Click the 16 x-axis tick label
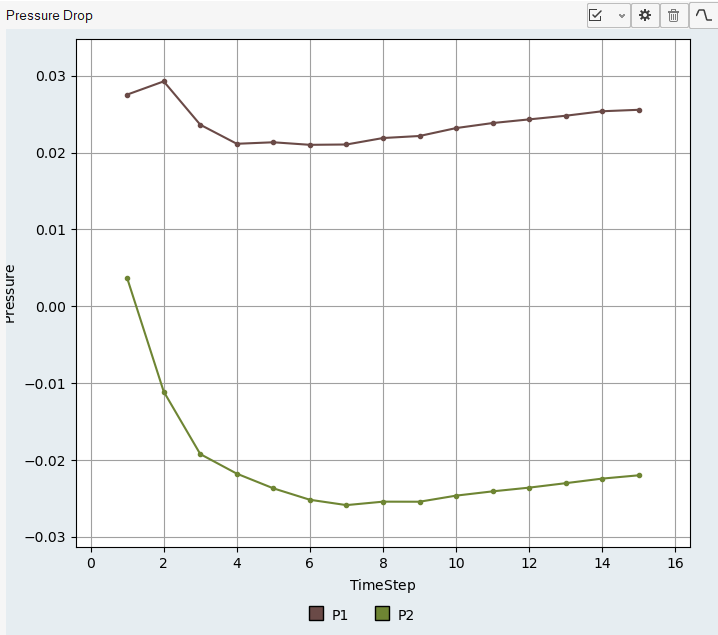This screenshot has height=635, width=718. coord(675,563)
